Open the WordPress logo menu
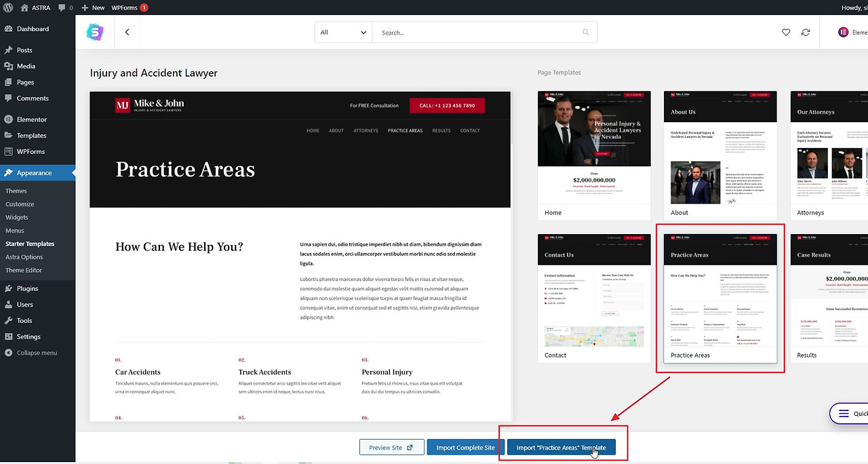The width and height of the screenshot is (868, 464). (8, 7)
